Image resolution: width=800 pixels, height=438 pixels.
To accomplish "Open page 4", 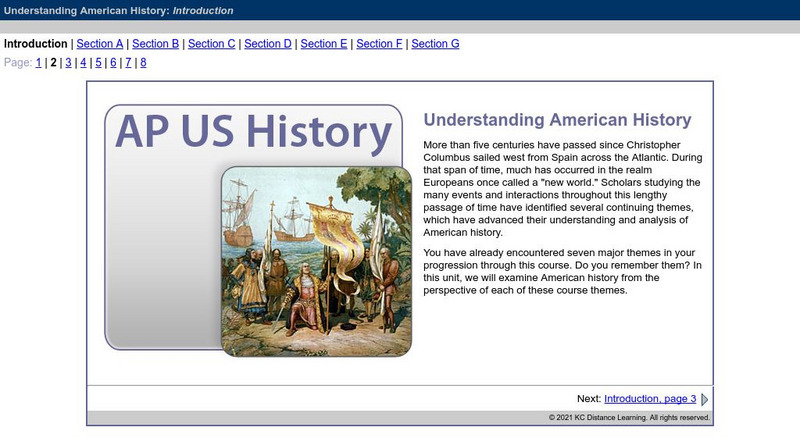I will [x=83, y=63].
